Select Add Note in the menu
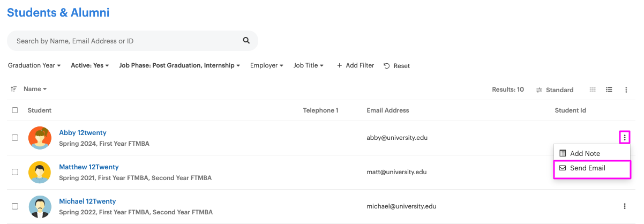Viewport: 644px width, 224px height. [x=585, y=153]
